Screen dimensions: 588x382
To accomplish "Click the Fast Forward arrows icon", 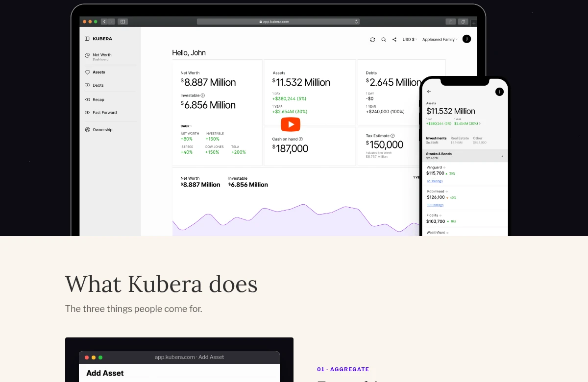I will pyautogui.click(x=87, y=113).
